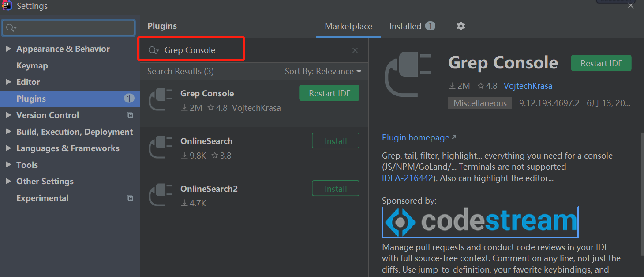Click the 9.8K downloads for OnlineSearch
This screenshot has height=277, width=644.
[x=194, y=156]
